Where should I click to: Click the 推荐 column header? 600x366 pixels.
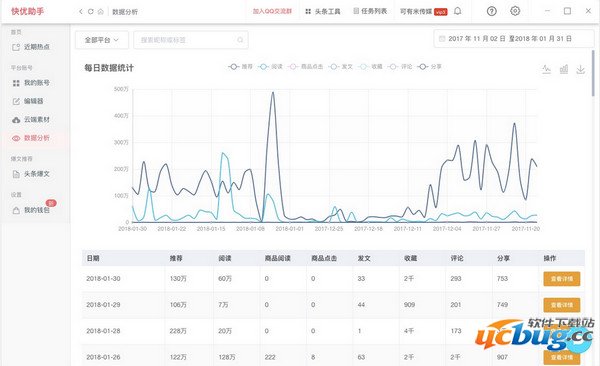(176, 258)
